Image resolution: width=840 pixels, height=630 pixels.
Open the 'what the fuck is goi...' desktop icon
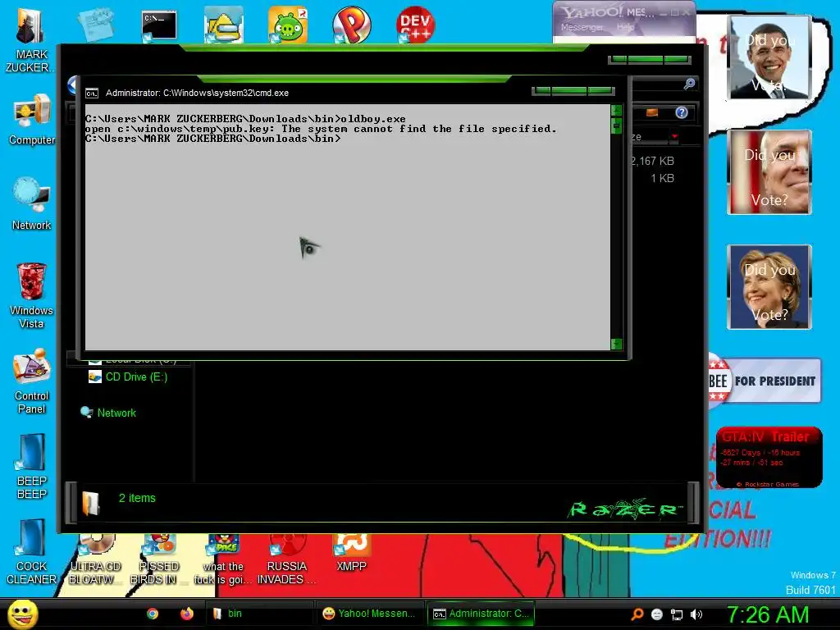click(223, 560)
